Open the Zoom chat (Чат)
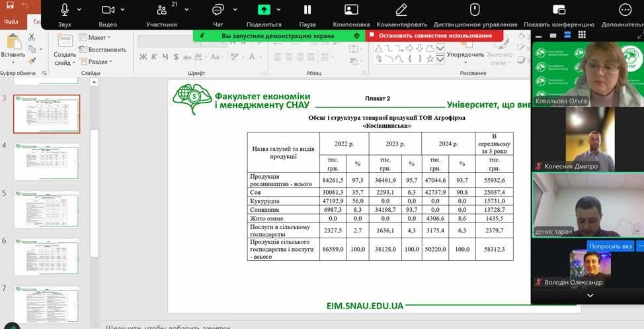Image resolution: width=644 pixels, height=329 pixels. (218, 10)
